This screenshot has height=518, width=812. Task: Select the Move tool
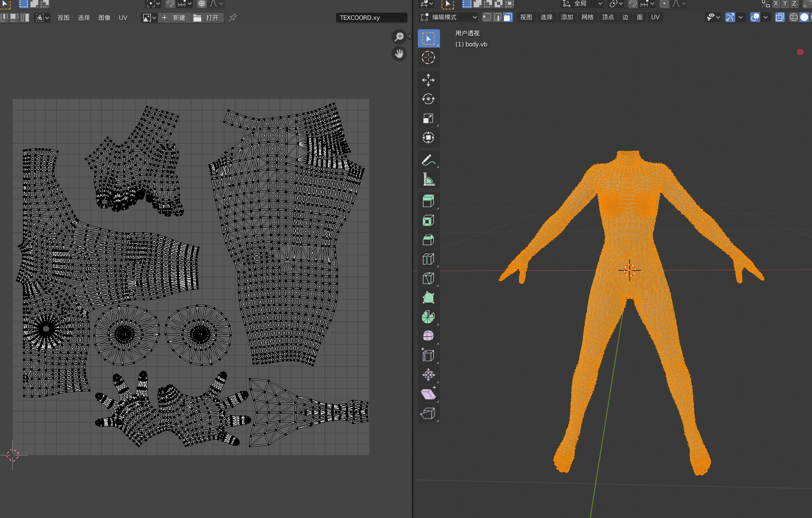click(428, 80)
